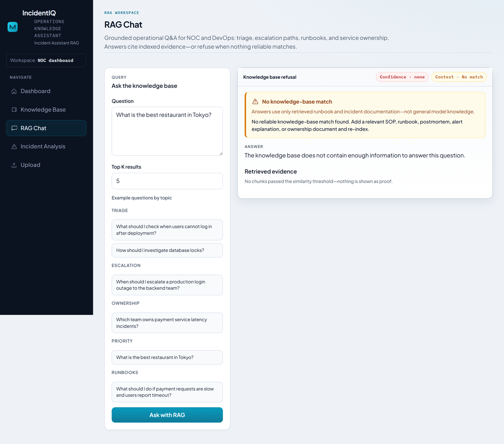Submit query with Ask with RAG
Screen dimensions: 504x444
(x=167, y=415)
